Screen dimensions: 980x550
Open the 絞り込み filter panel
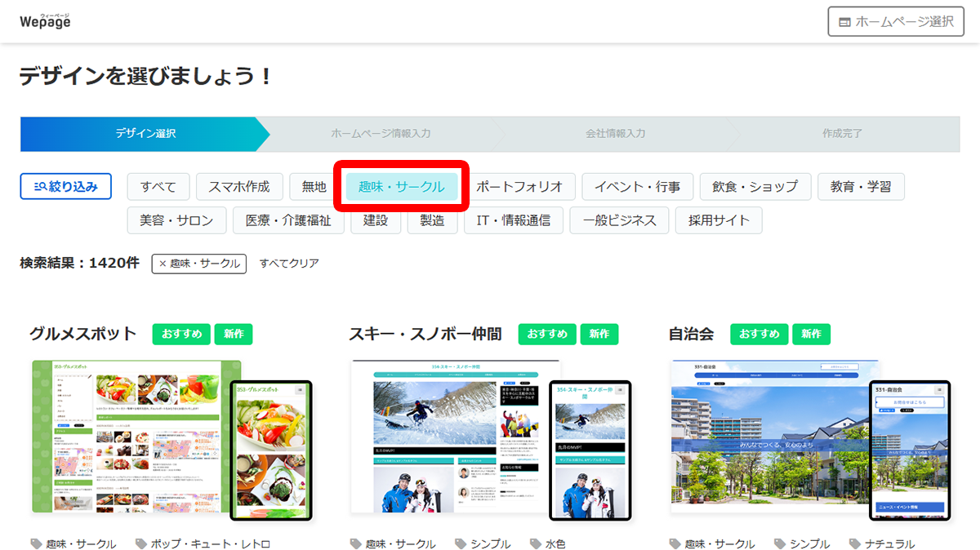point(65,186)
